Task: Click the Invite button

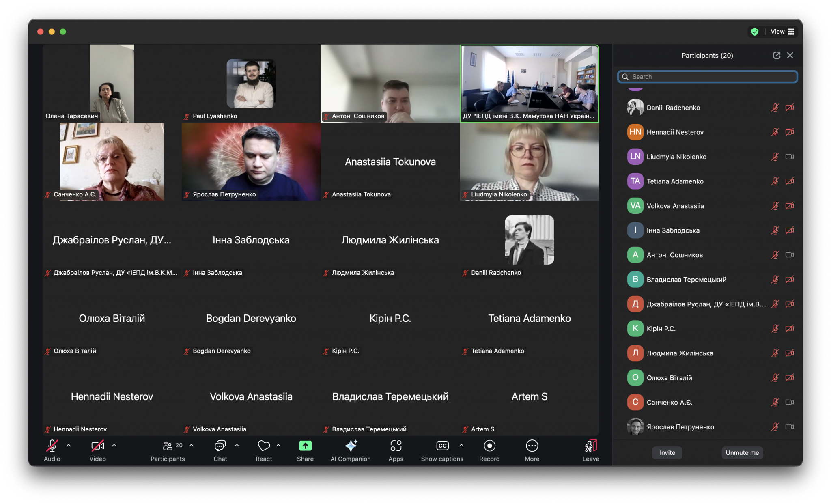Action: pos(667,452)
